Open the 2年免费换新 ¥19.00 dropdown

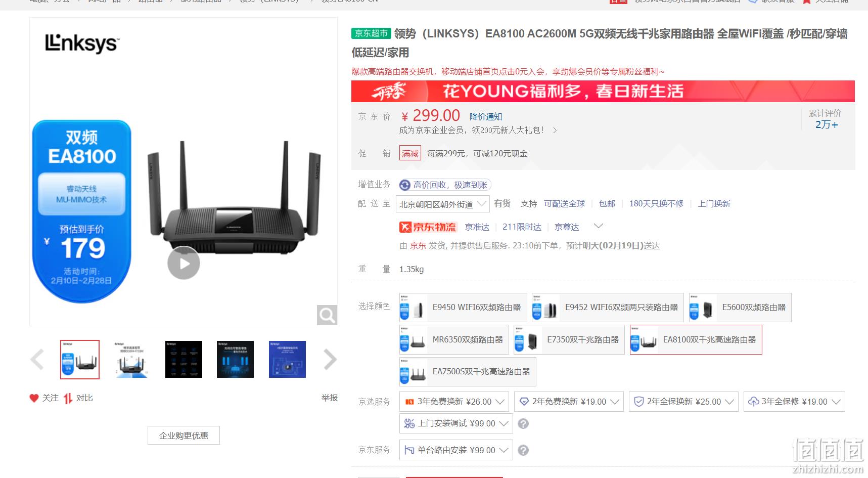(x=569, y=402)
